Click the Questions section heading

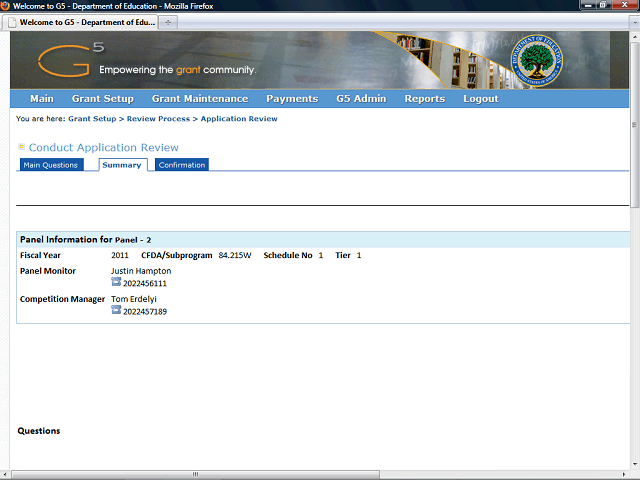tap(39, 431)
